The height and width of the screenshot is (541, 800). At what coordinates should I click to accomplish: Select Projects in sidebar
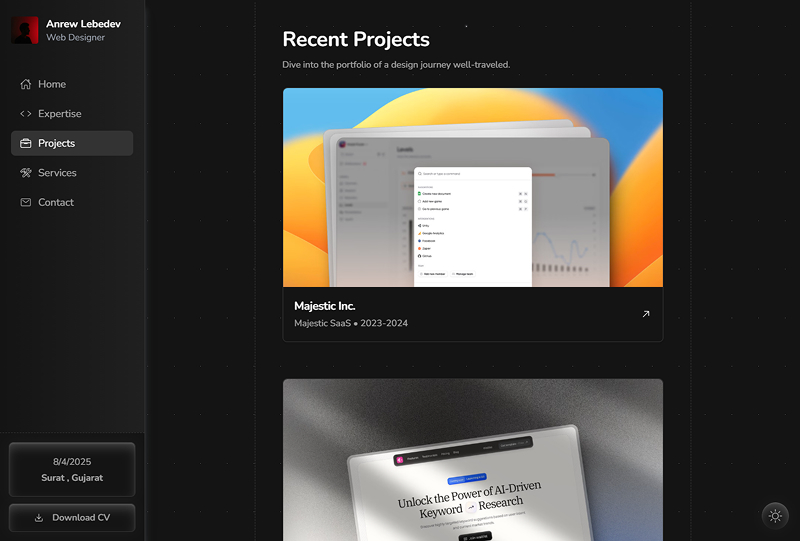click(72, 143)
